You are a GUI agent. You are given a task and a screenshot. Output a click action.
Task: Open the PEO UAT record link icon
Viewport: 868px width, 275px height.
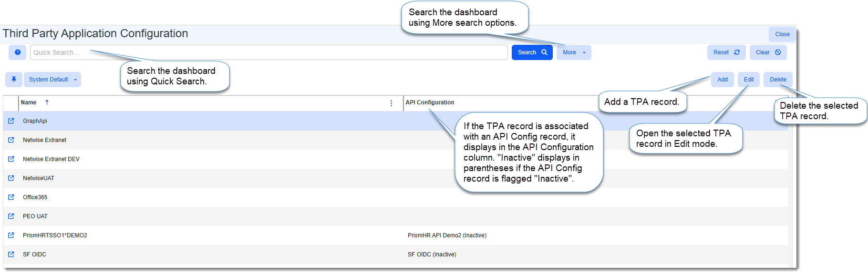(x=11, y=216)
